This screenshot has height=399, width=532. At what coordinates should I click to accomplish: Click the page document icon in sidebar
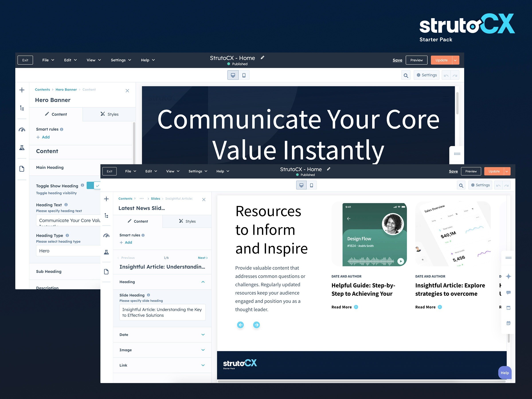click(x=106, y=271)
